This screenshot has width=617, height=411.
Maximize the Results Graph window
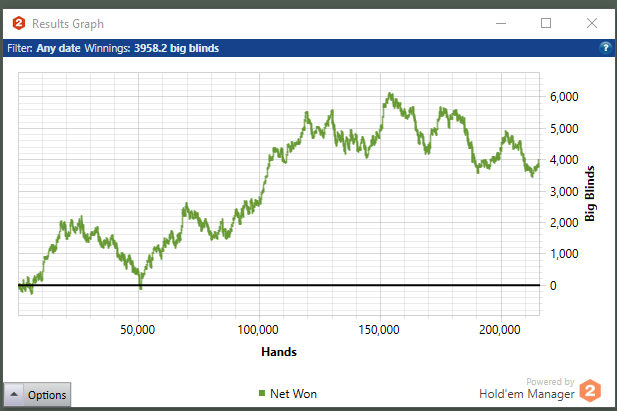[546, 23]
